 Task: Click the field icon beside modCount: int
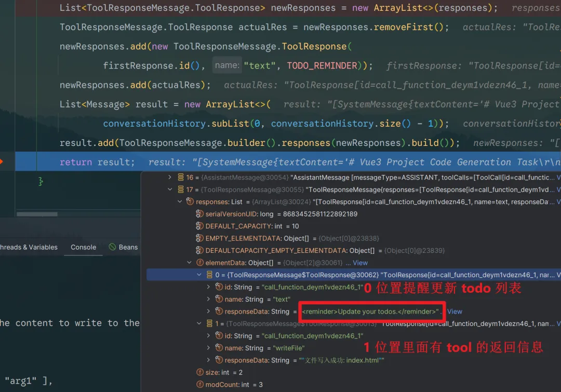[x=200, y=385]
